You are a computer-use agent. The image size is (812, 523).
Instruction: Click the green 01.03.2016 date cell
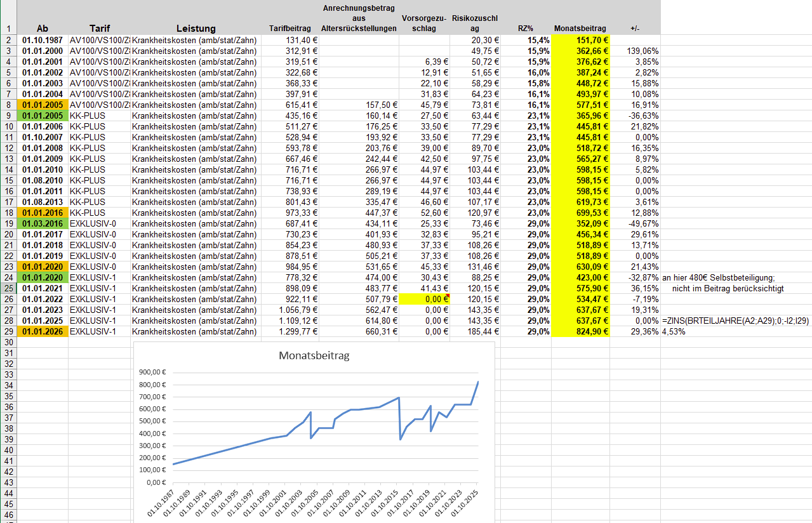click(x=42, y=223)
